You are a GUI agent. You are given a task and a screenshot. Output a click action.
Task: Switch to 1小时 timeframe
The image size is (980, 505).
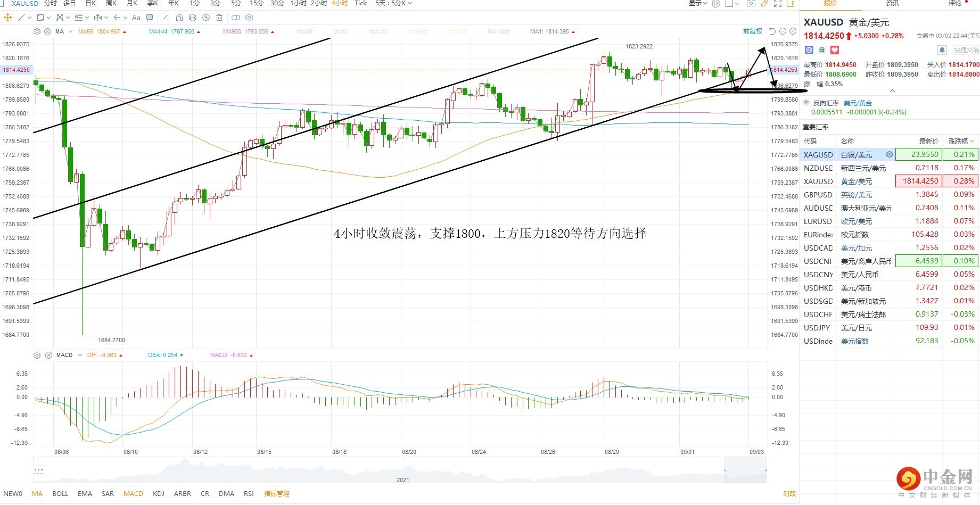pos(298,3)
